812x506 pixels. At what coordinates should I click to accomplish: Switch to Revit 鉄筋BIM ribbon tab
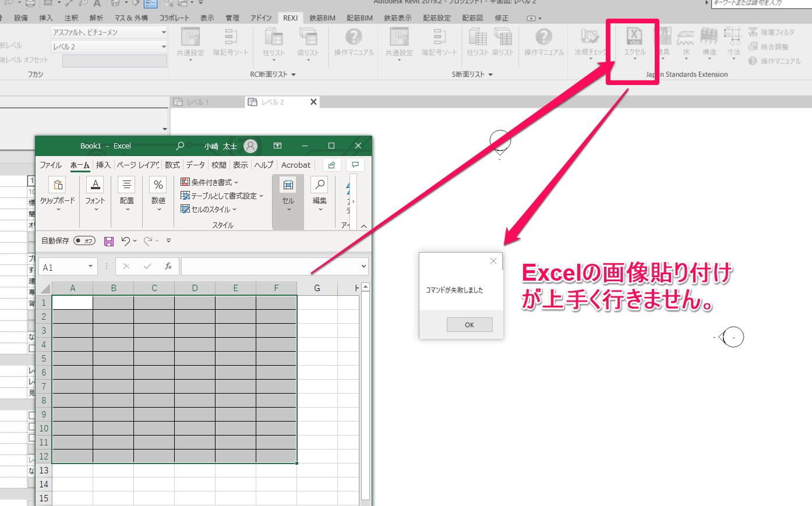point(322,17)
